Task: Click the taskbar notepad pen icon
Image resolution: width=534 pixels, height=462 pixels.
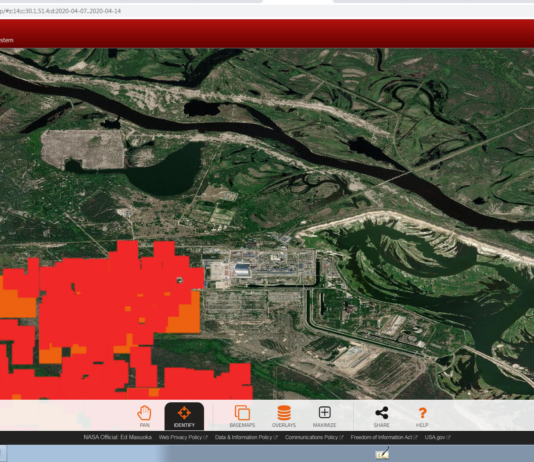Action: coord(382,454)
